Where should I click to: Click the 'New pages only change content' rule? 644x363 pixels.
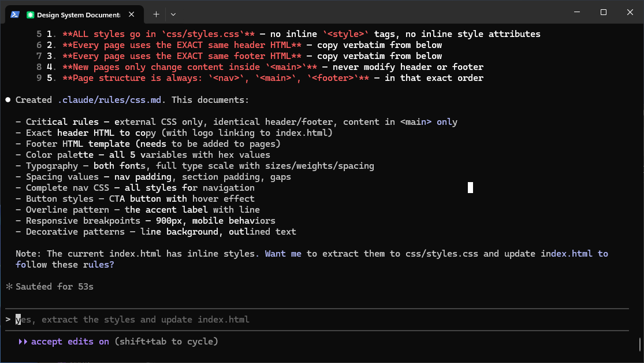(x=259, y=67)
